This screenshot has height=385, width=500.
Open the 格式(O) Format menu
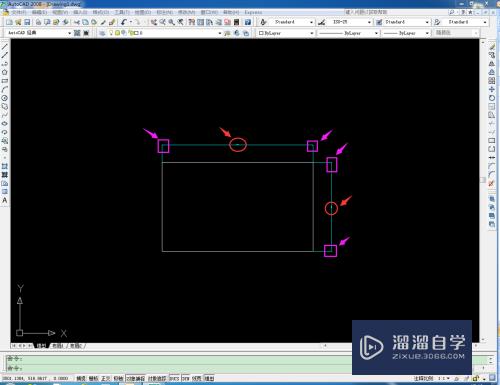pyautogui.click(x=101, y=12)
